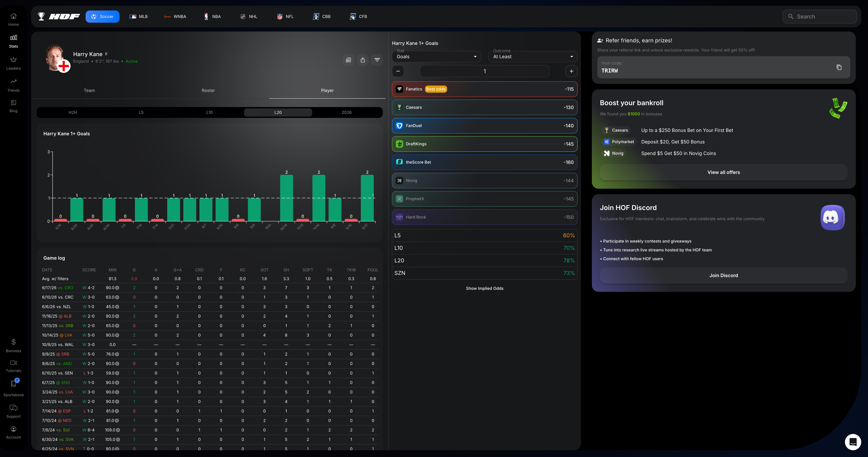Viewport: 868px width, 457px height.
Task: Click the DraftKings crown logo
Action: (399, 144)
